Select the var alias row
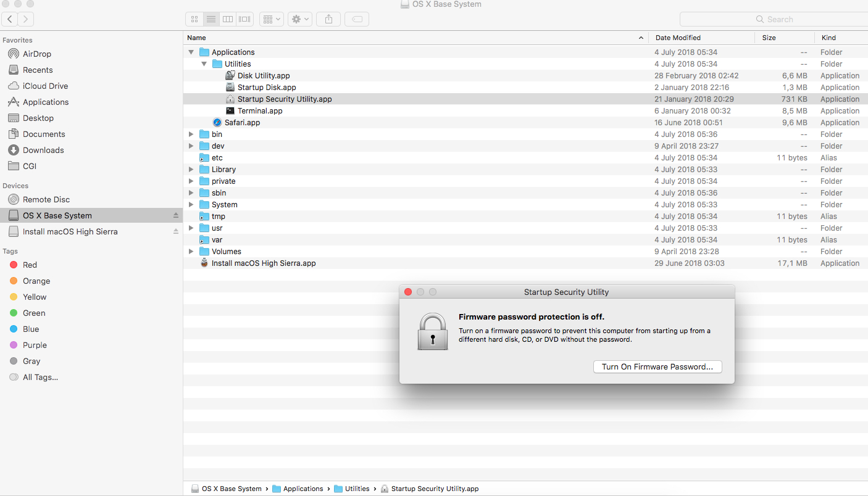The height and width of the screenshot is (496, 868). point(525,240)
